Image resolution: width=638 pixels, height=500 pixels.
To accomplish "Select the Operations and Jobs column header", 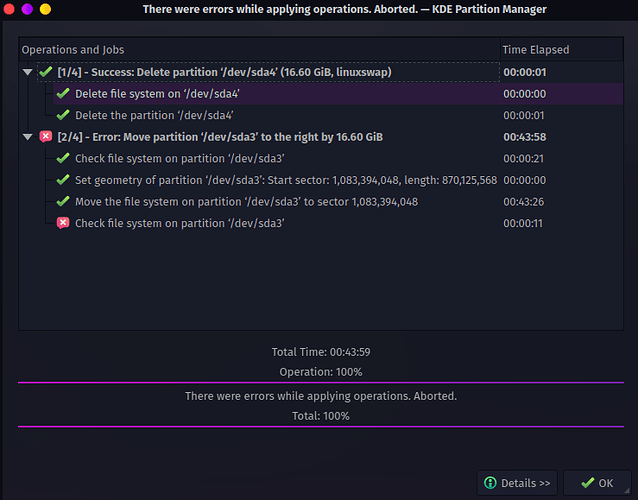I will (260, 50).
